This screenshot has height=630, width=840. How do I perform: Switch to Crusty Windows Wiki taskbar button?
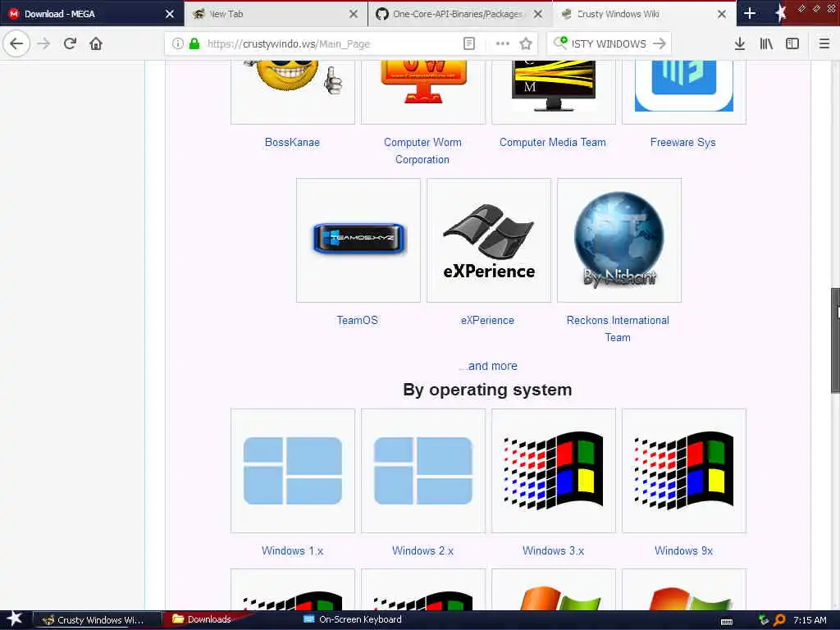(x=97, y=620)
